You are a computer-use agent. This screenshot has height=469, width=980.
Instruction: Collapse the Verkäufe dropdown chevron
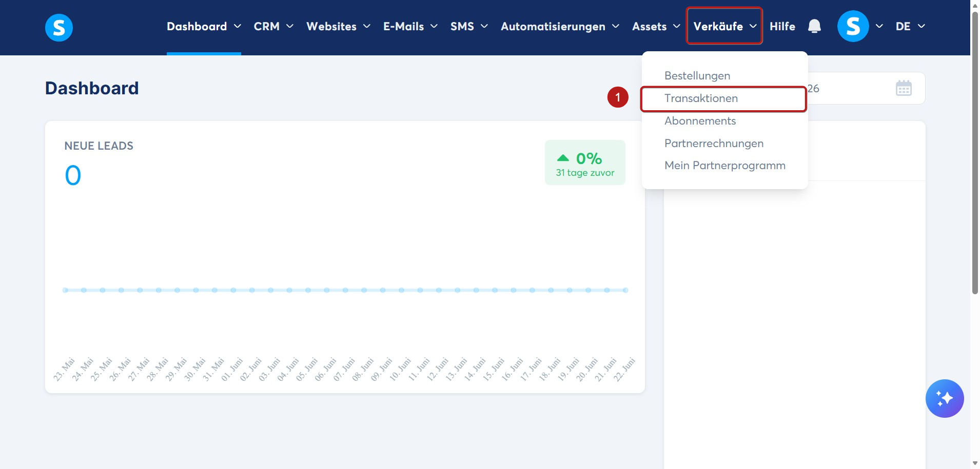753,26
